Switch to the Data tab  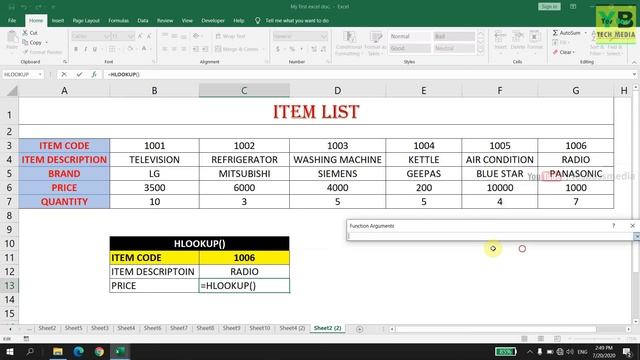point(143,20)
